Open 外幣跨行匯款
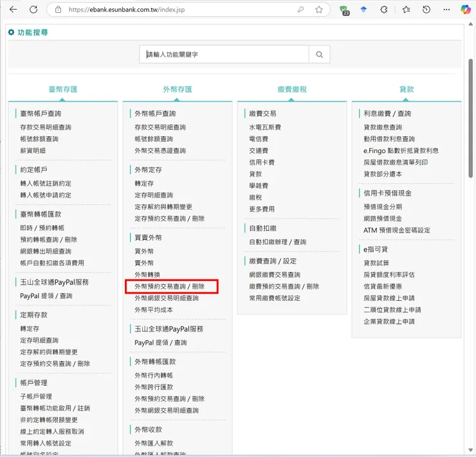 (x=154, y=387)
